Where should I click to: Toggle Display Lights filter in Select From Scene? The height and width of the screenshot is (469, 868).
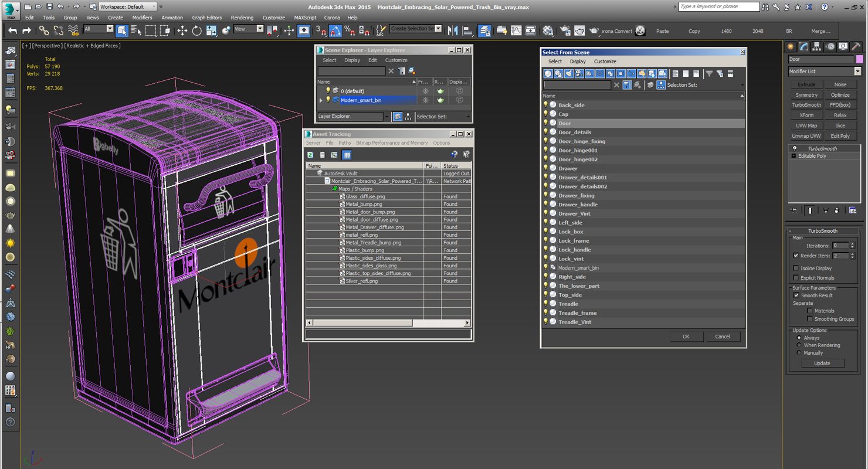click(569, 74)
